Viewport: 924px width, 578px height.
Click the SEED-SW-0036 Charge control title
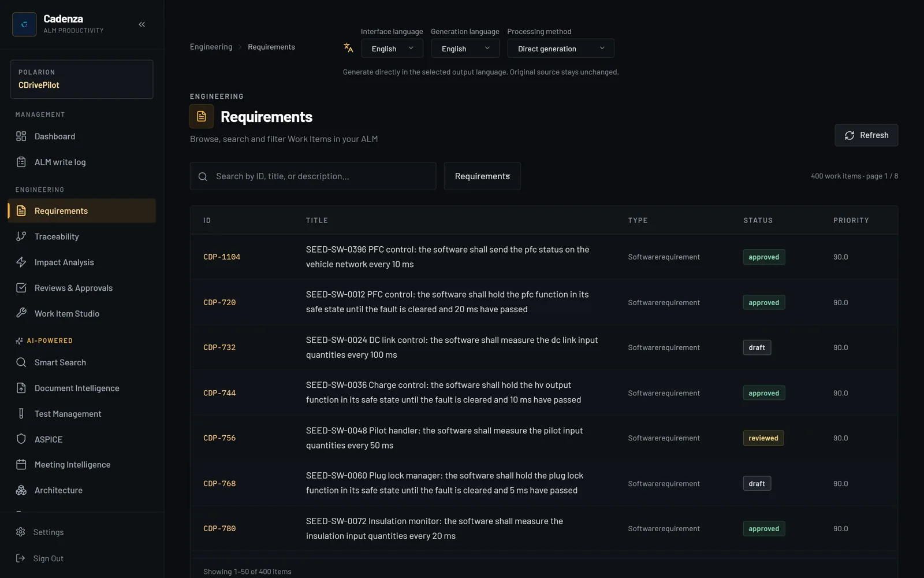[444, 392]
